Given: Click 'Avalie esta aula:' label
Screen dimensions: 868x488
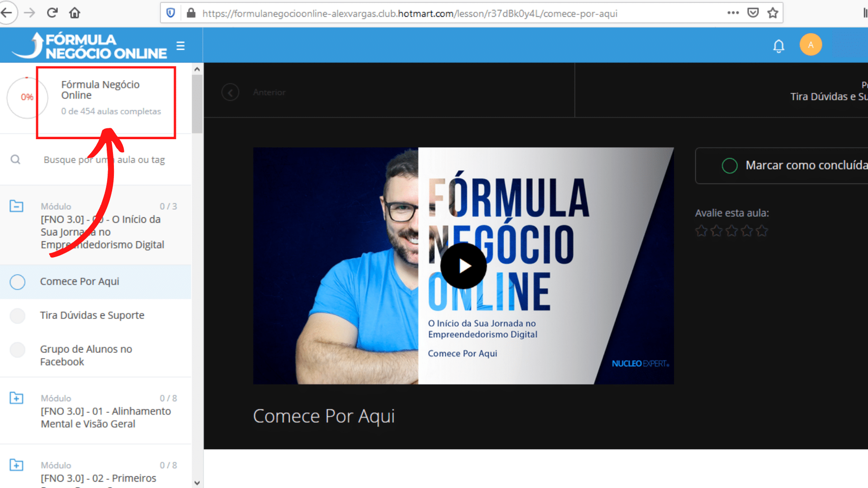Looking at the screenshot, I should pyautogui.click(x=732, y=213).
